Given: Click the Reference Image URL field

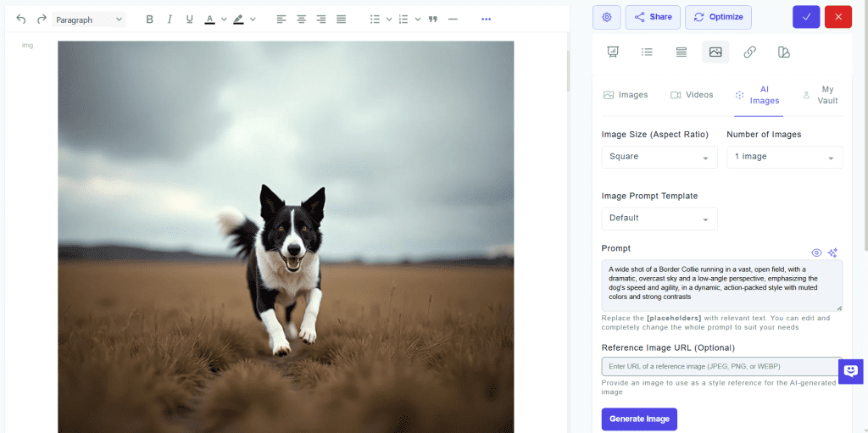Looking at the screenshot, I should pos(721,366).
